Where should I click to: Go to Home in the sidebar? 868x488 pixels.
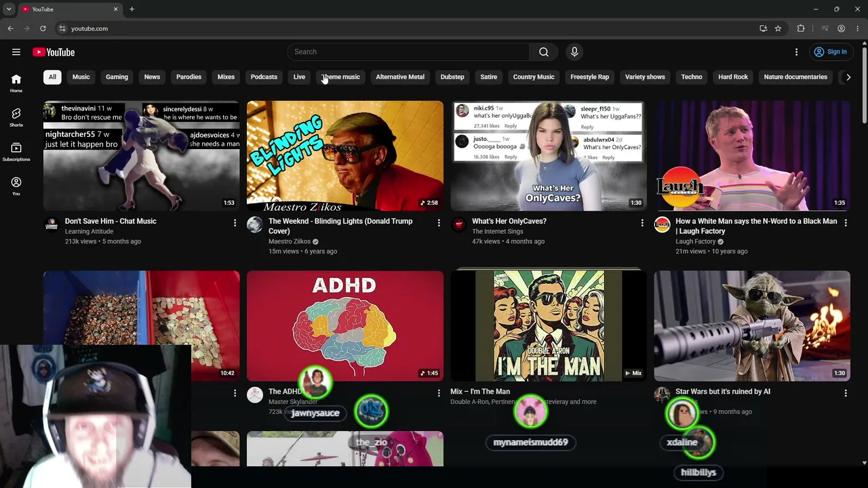tap(16, 83)
